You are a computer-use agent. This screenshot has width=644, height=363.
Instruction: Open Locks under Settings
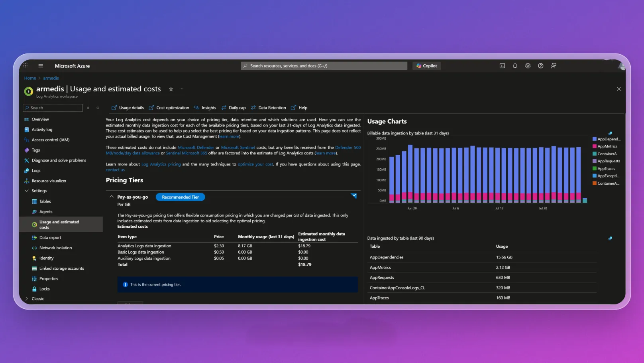tap(45, 289)
